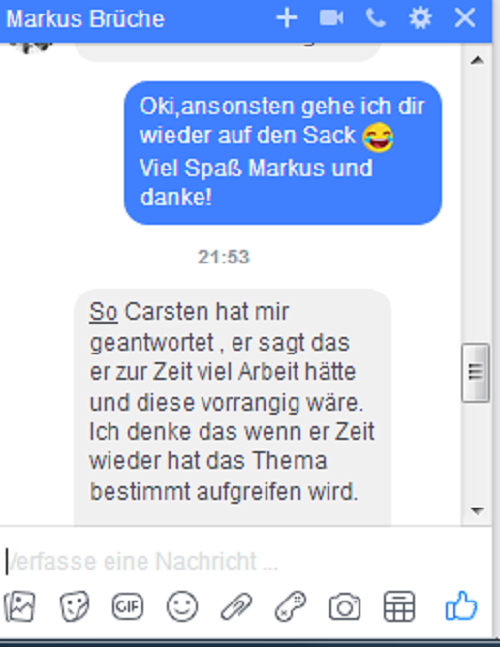Image resolution: width=500 pixels, height=647 pixels.
Task: Start a video call with Markus
Action: pyautogui.click(x=331, y=18)
